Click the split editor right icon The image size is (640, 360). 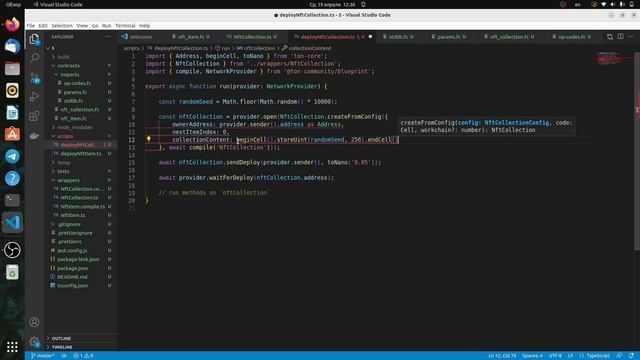click(x=620, y=36)
